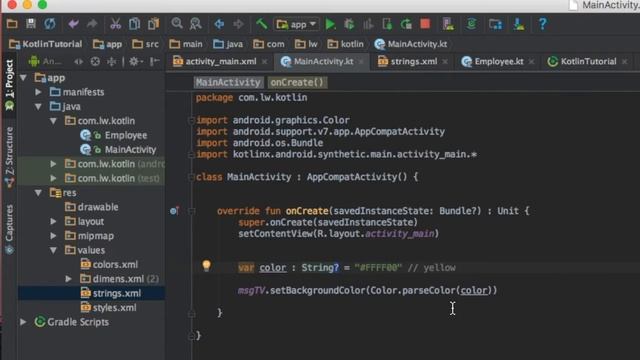This screenshot has height=360, width=640.
Task: Collapse the res folder
Action: 38,193
